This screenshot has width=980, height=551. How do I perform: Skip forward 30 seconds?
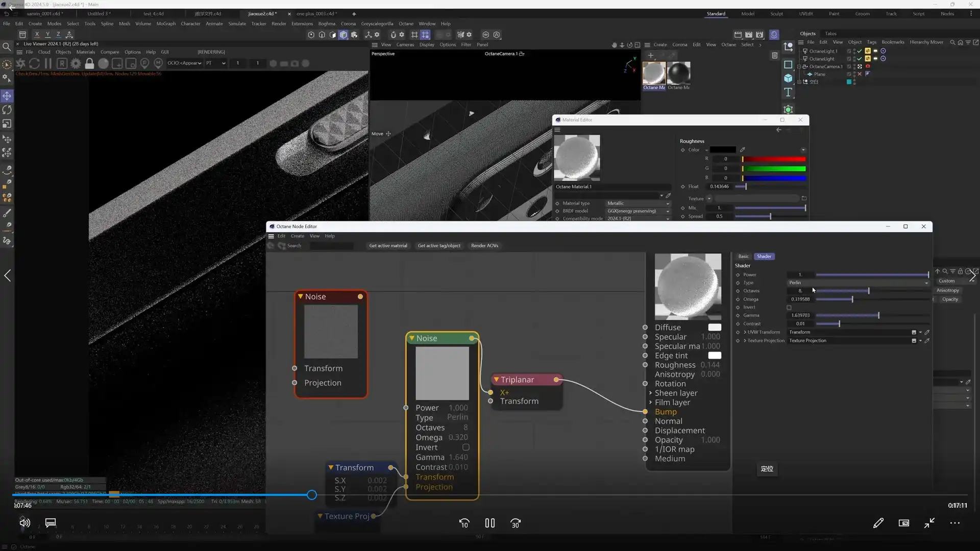tap(516, 523)
